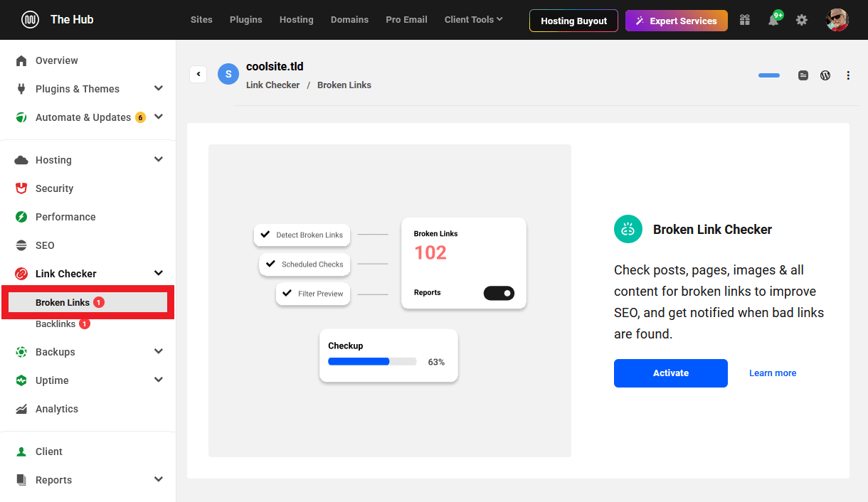Click Link Checker in the breadcrumb
Image resolution: width=868 pixels, height=502 pixels.
click(x=272, y=85)
